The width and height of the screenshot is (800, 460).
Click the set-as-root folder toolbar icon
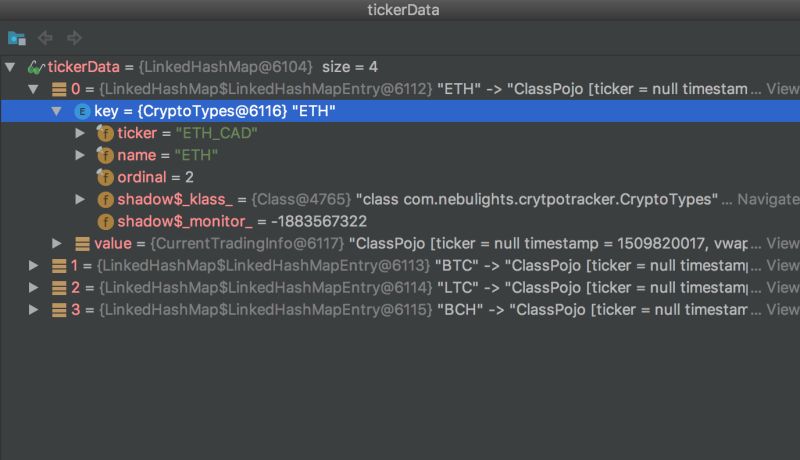[x=16, y=38]
